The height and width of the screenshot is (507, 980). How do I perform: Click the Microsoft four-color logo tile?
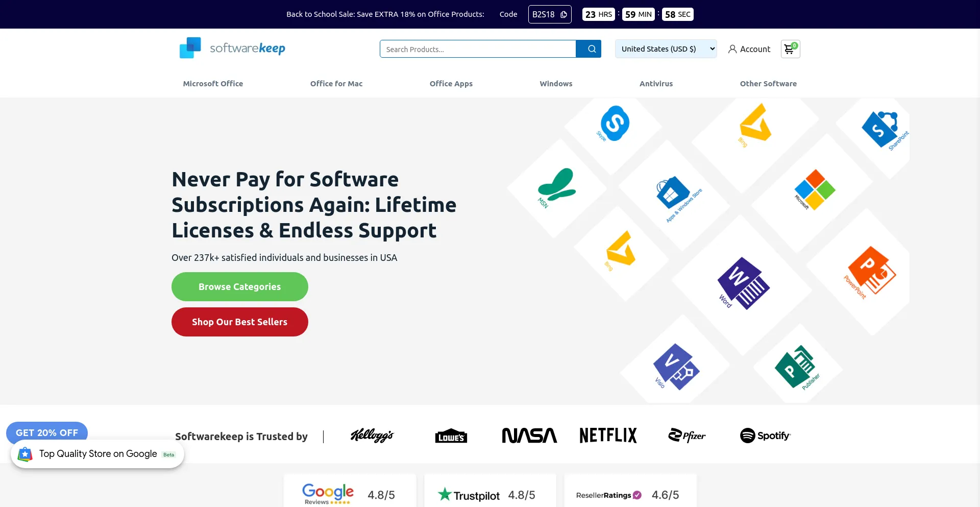815,189
